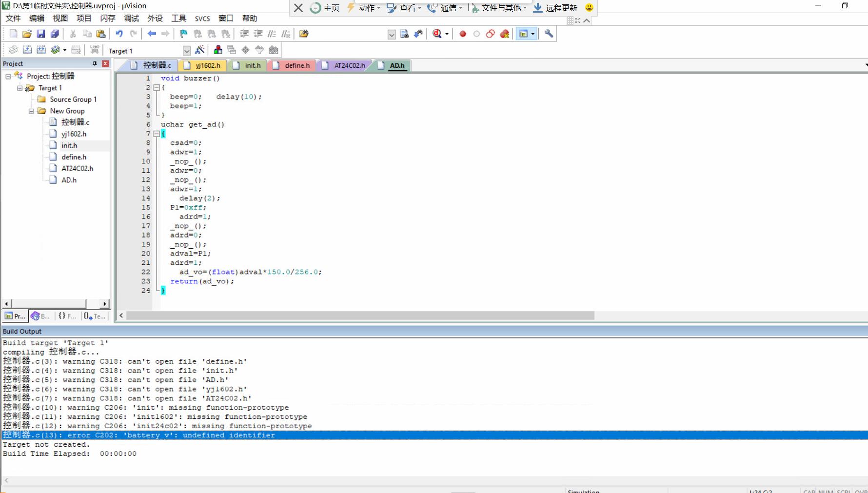Click 通信 in remote toolbar
Viewport: 868px width, 493px height.
click(x=445, y=8)
